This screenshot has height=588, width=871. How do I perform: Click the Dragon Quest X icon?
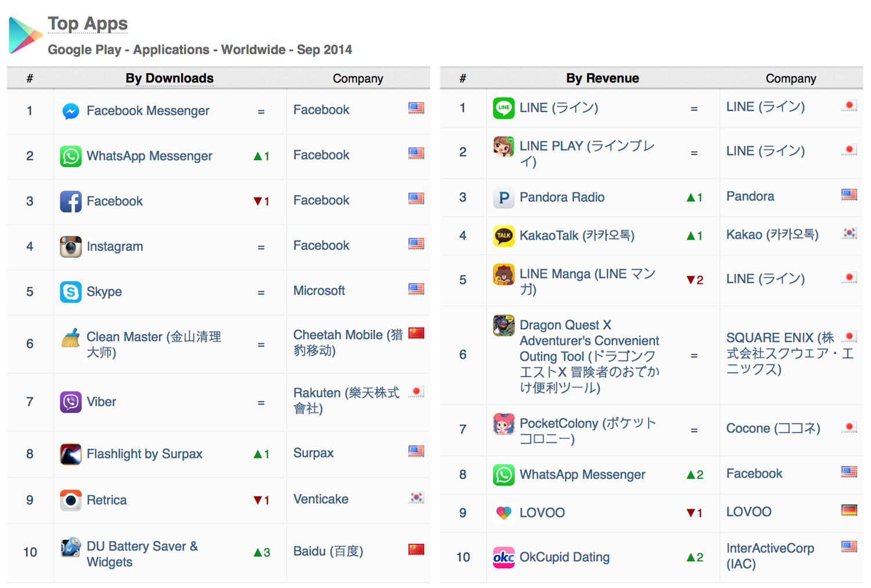503,326
